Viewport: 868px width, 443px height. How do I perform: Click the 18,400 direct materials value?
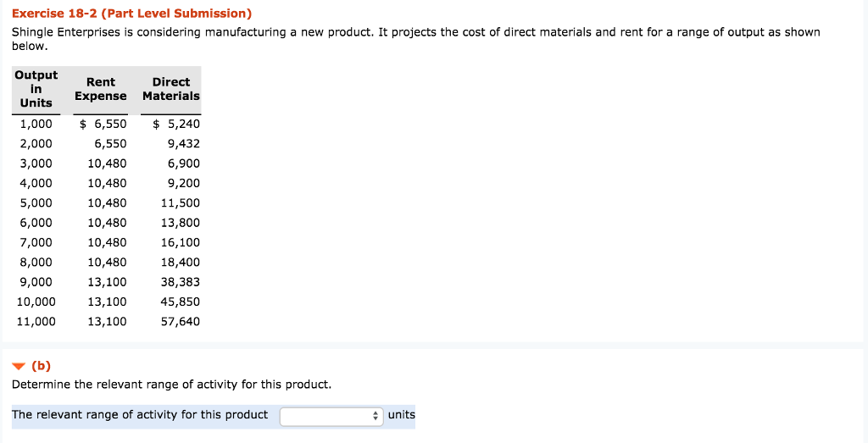click(181, 263)
